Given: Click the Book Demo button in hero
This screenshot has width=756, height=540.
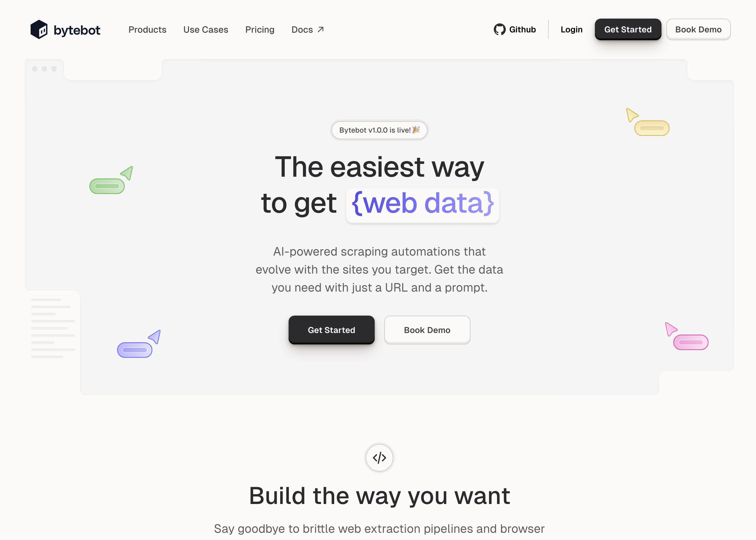Looking at the screenshot, I should pyautogui.click(x=427, y=330).
